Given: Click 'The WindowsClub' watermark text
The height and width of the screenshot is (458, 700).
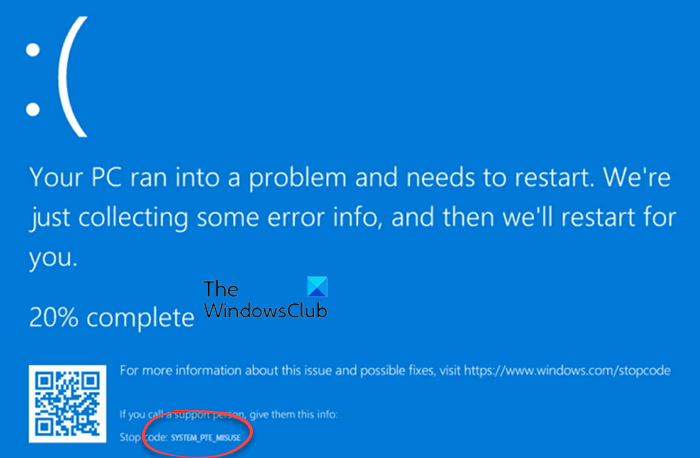Looking at the screenshot, I should click(x=265, y=299).
